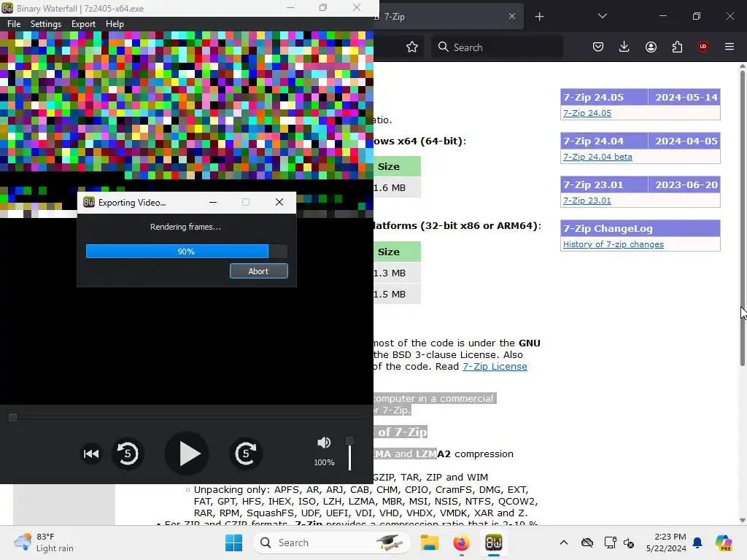The width and height of the screenshot is (747, 560).
Task: Click the playback seek bar handle
Action: pyautogui.click(x=13, y=417)
